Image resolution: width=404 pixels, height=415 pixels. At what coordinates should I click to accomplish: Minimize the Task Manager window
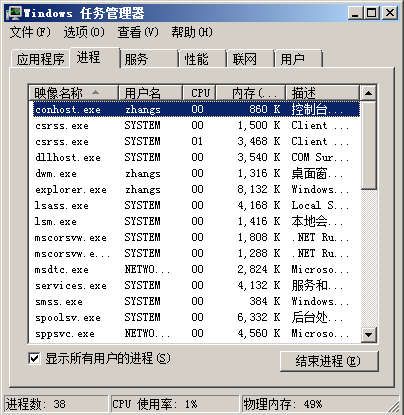pyautogui.click(x=356, y=13)
